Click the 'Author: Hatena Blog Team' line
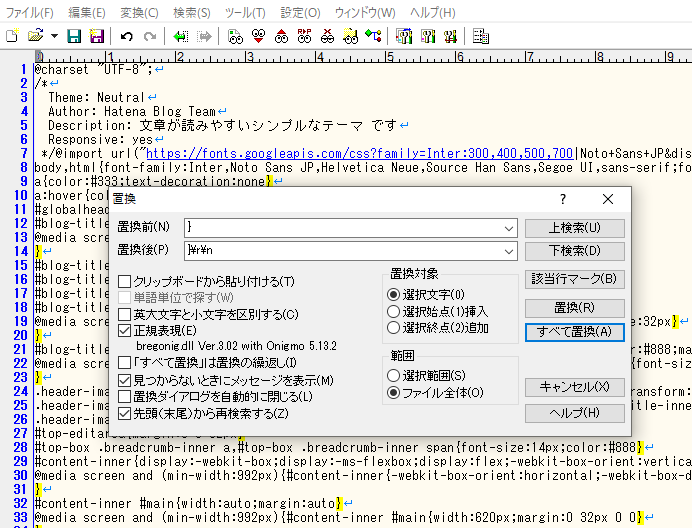This screenshot has height=528, width=692. [132, 111]
